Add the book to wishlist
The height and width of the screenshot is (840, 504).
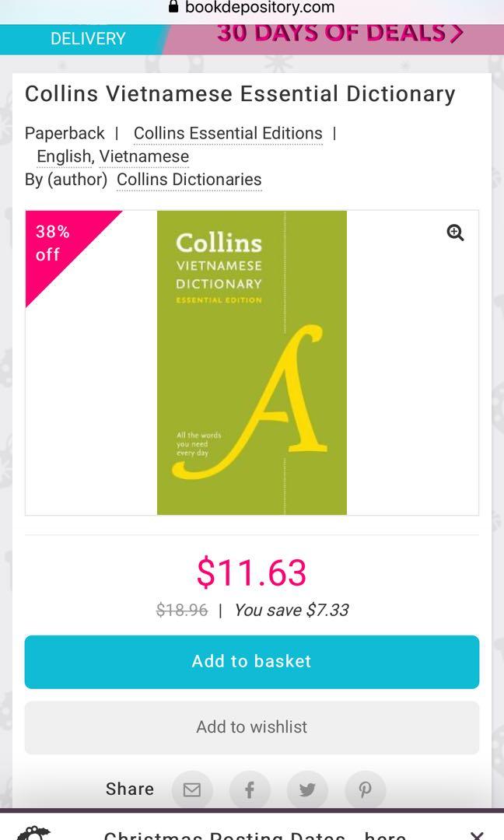coord(252,726)
